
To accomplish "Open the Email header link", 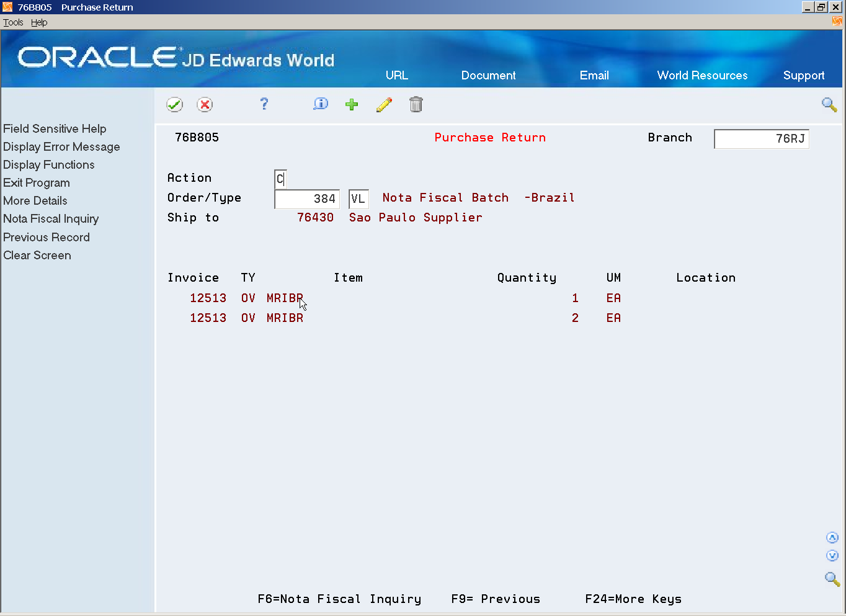I will [x=594, y=75].
